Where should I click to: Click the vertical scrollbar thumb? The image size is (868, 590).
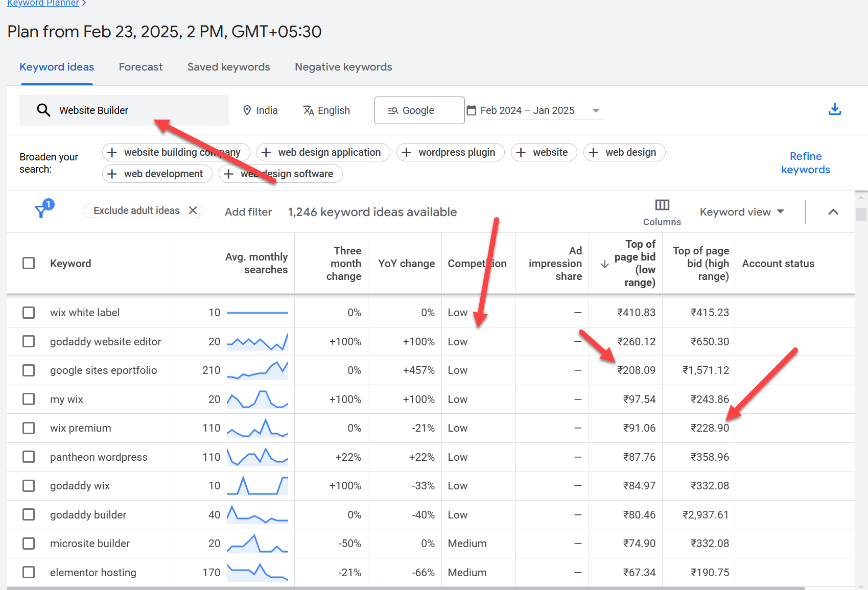coord(861,214)
